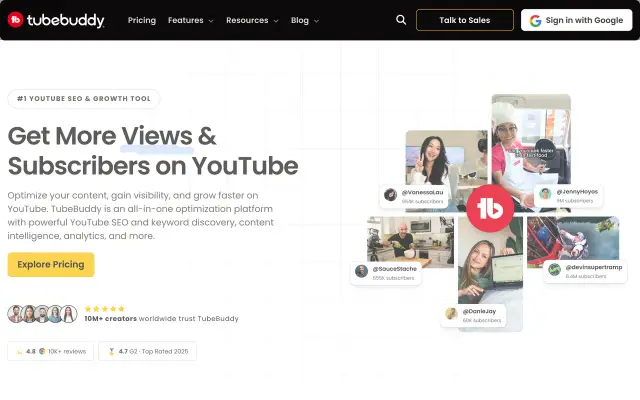
Task: Click the Explore Pricing button
Action: [51, 264]
